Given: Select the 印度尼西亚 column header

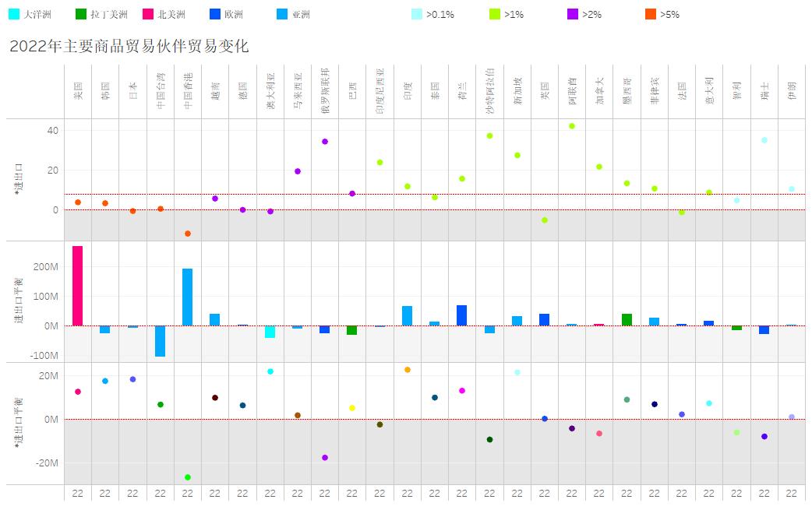Looking at the screenshot, I should coord(380,91).
